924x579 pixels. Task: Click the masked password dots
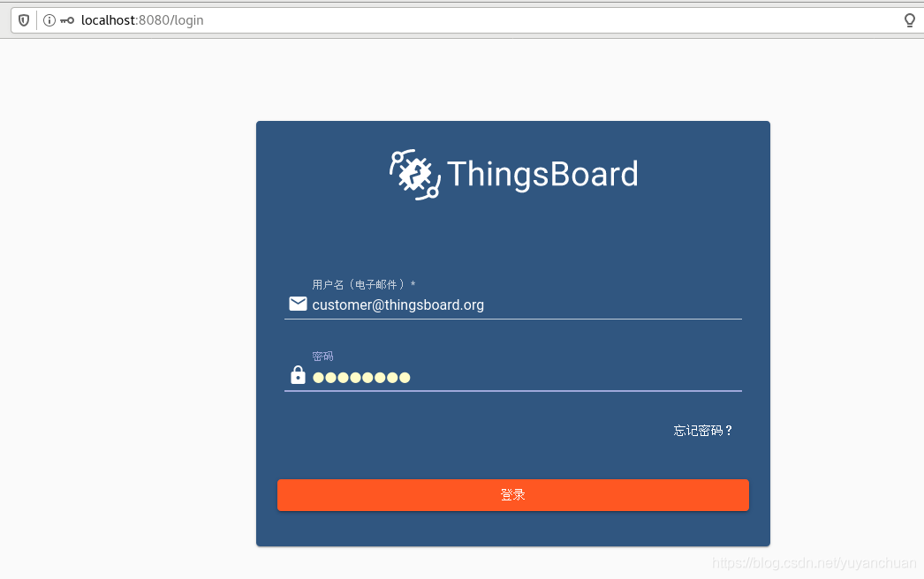[360, 377]
